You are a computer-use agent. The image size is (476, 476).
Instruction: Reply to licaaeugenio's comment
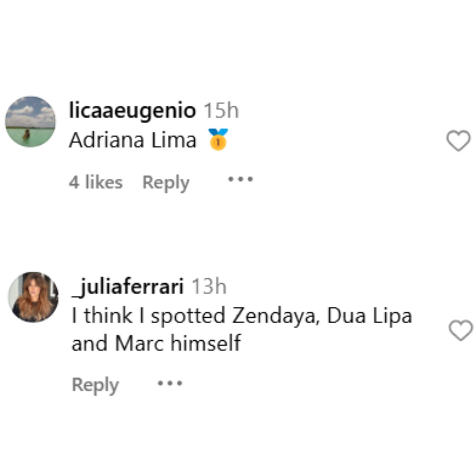[x=166, y=183]
